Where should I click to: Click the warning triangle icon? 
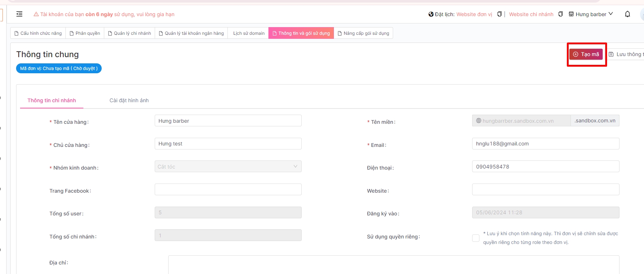point(36,14)
